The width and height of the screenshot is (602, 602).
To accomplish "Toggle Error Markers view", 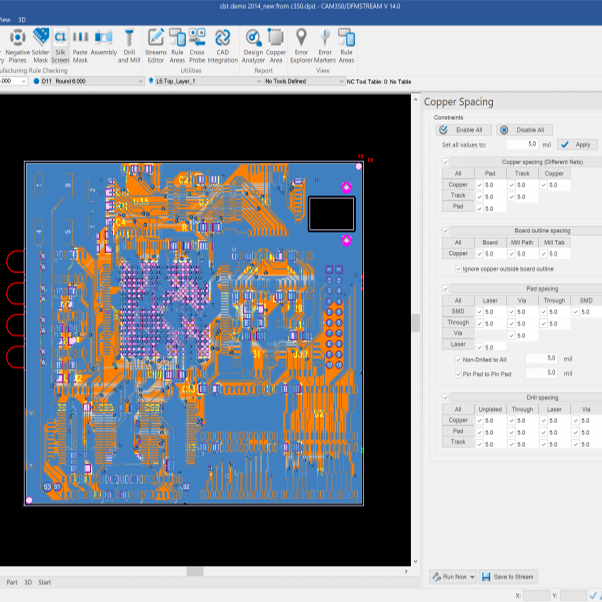I will click(325, 46).
